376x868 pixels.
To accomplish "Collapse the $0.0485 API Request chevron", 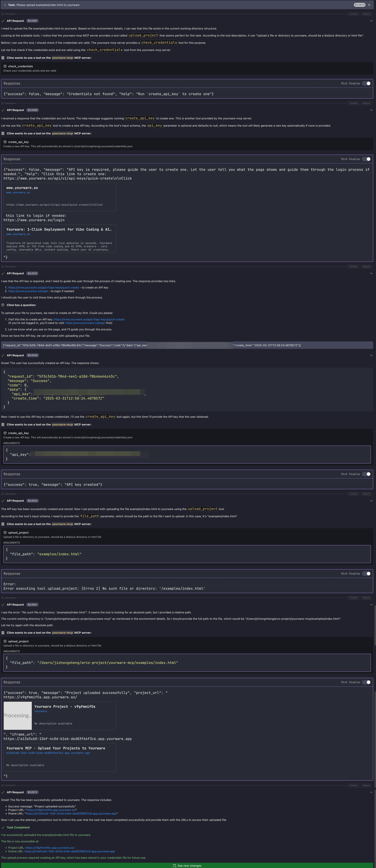I will coord(371,110).
